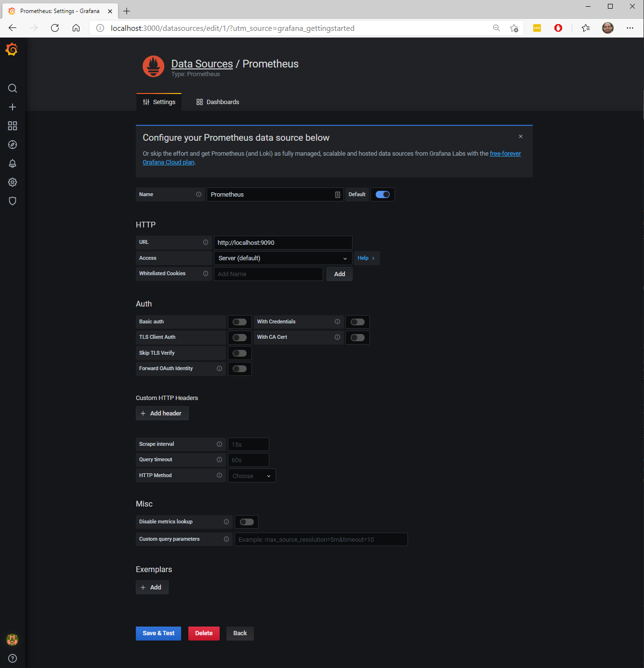
Task: Open the Grafana home logo
Action: pos(12,49)
